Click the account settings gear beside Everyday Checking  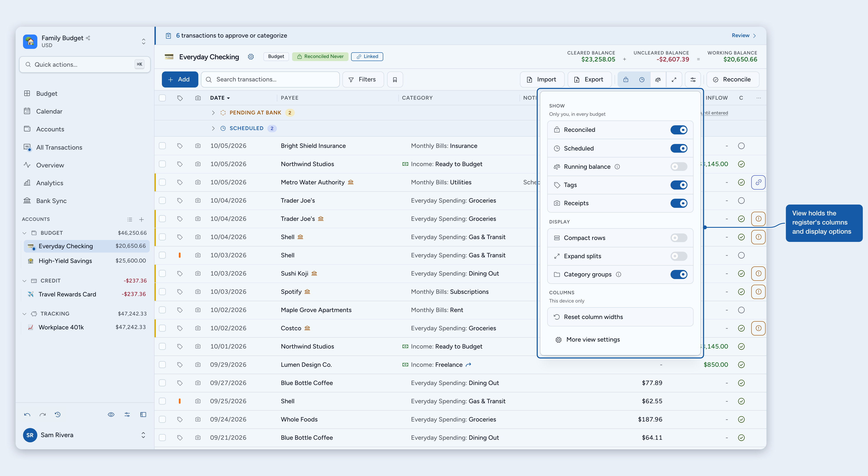(251, 57)
